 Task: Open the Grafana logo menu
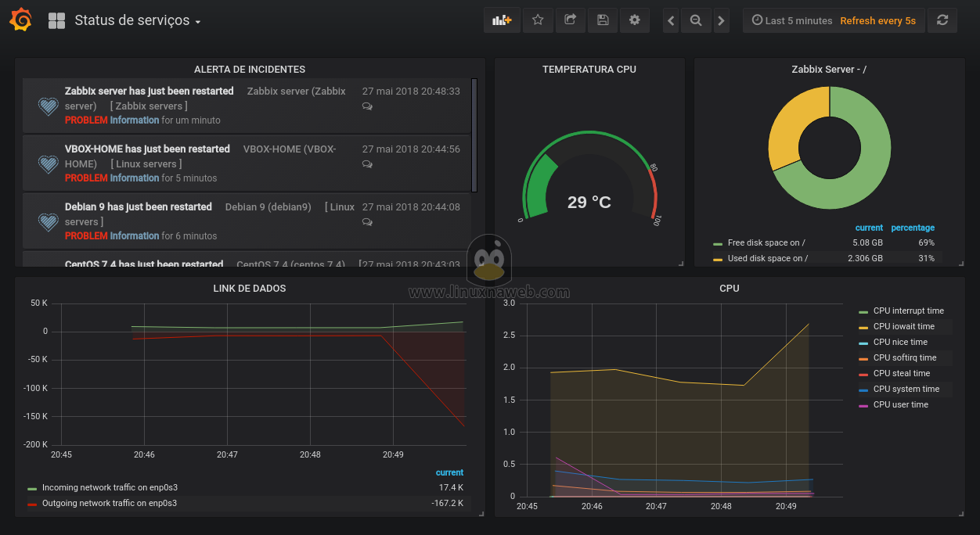point(20,20)
